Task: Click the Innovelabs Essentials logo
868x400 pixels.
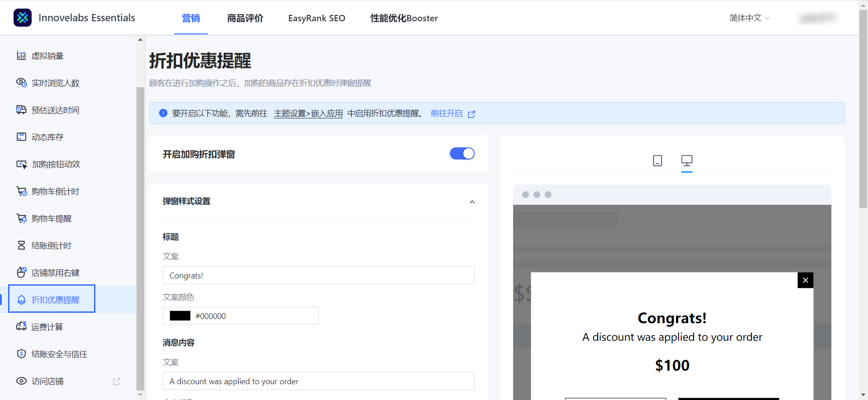Action: click(23, 18)
